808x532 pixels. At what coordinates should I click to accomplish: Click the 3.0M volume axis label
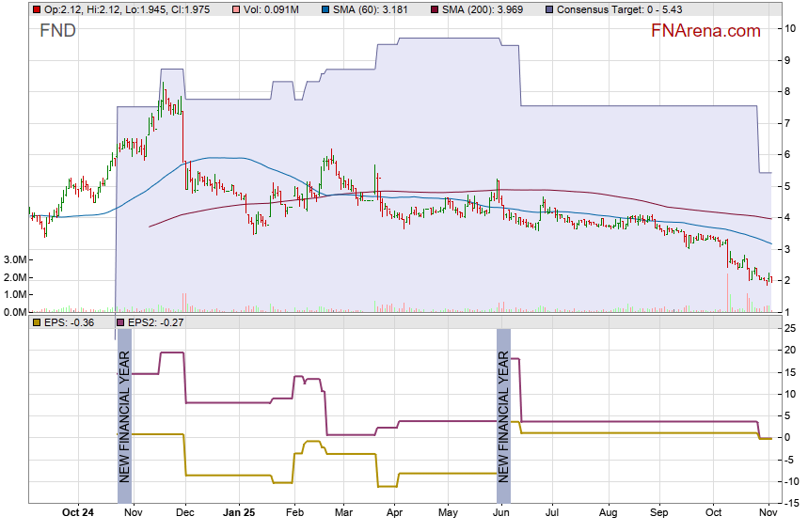(14, 259)
